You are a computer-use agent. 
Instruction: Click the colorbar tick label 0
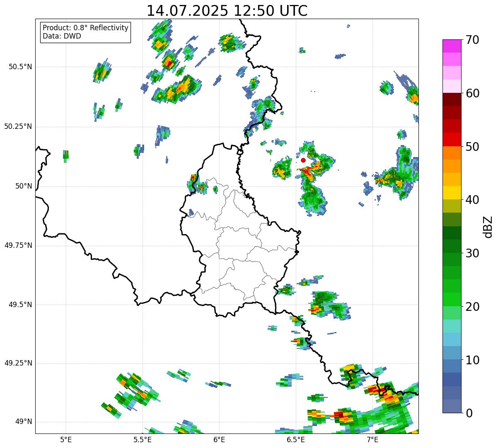coord(469,413)
